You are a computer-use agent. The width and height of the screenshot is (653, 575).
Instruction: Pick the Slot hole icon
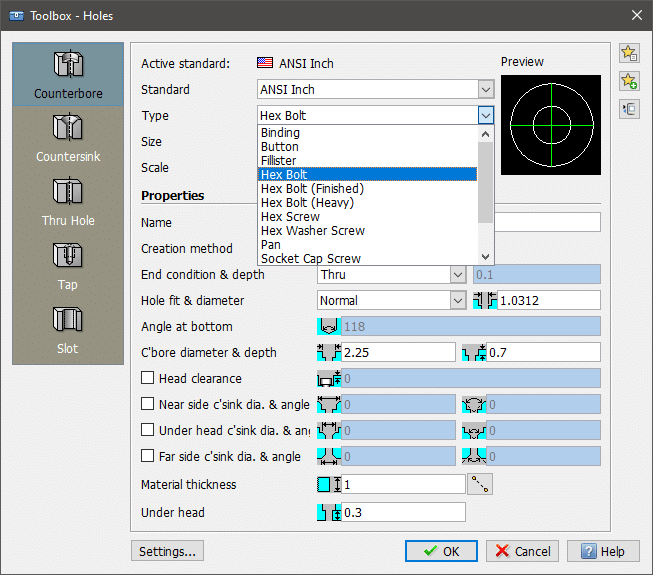click(68, 320)
